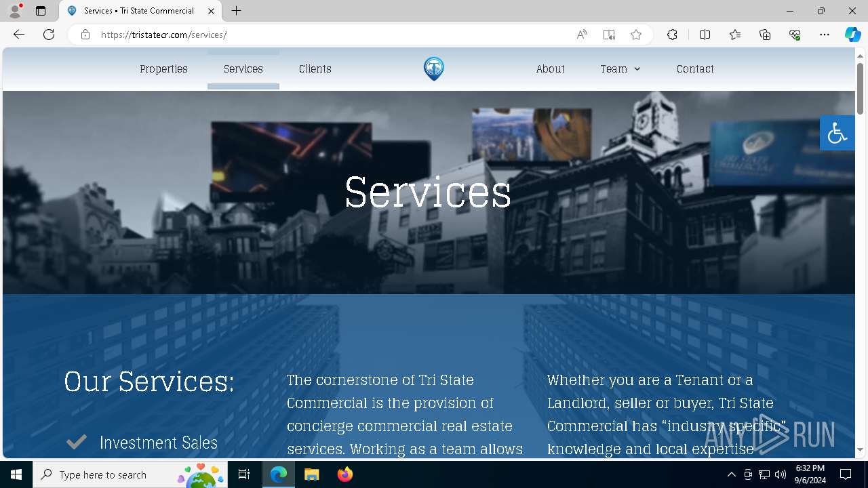This screenshot has height=488, width=868.
Task: Launch the Copilot sidebar icon
Action: (x=852, y=35)
